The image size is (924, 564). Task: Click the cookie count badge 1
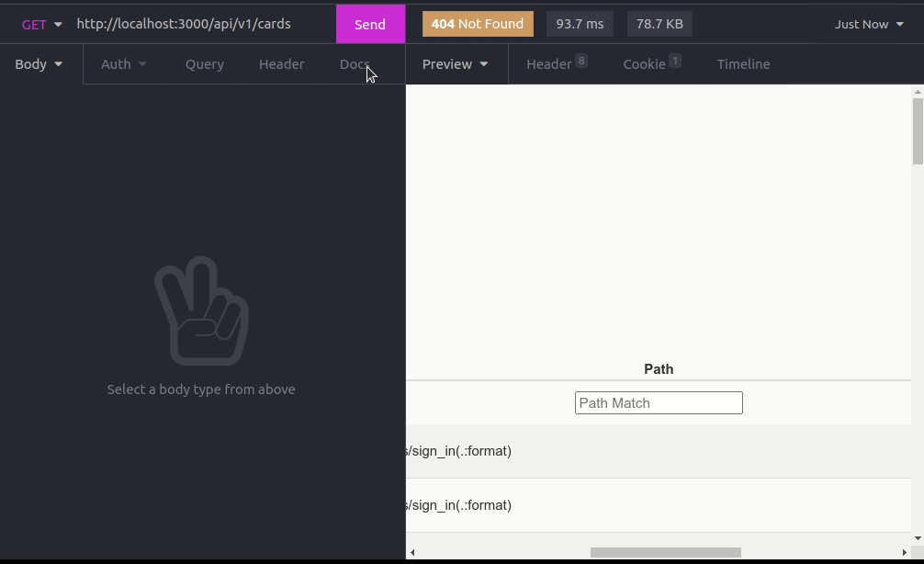[675, 61]
